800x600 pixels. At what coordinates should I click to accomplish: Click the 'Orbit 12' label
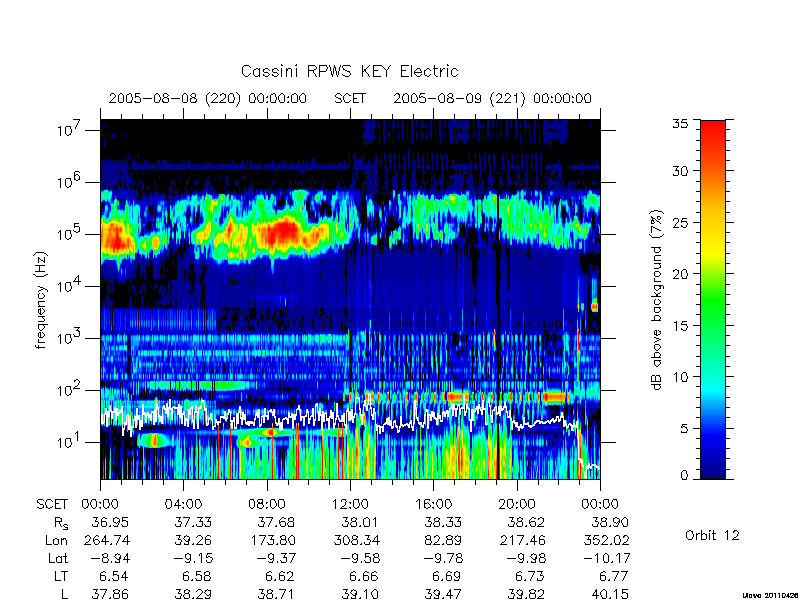tap(712, 535)
